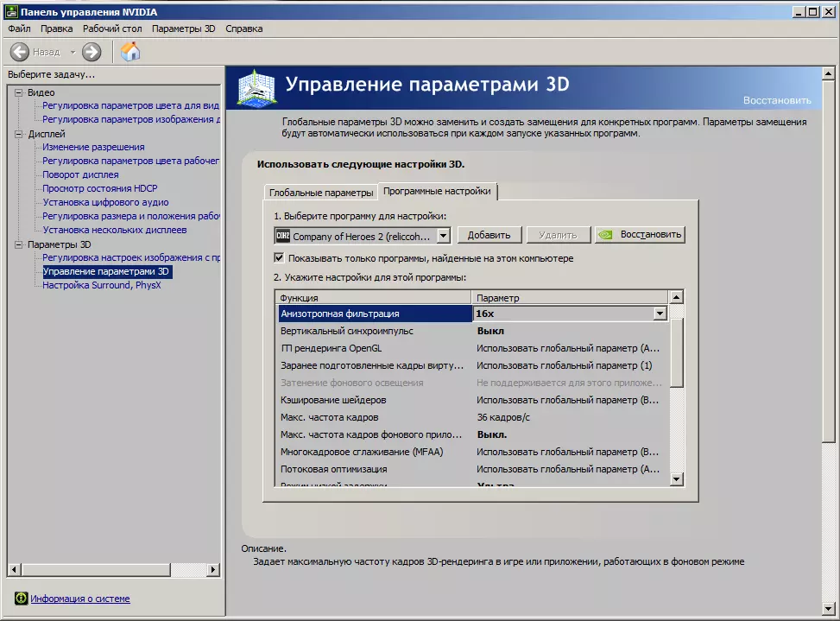The height and width of the screenshot is (621, 840).
Task: Open the Параметры 3D menu
Action: [183, 29]
